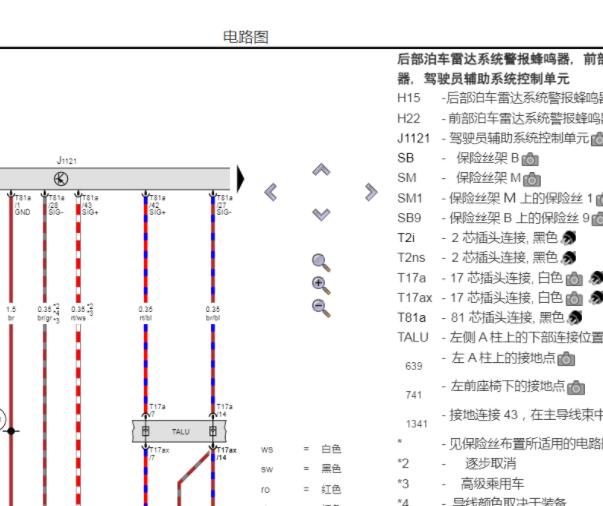Viewport: 603px width, 506px height.
Task: Click J1121 code in the legend list
Action: pyautogui.click(x=413, y=138)
